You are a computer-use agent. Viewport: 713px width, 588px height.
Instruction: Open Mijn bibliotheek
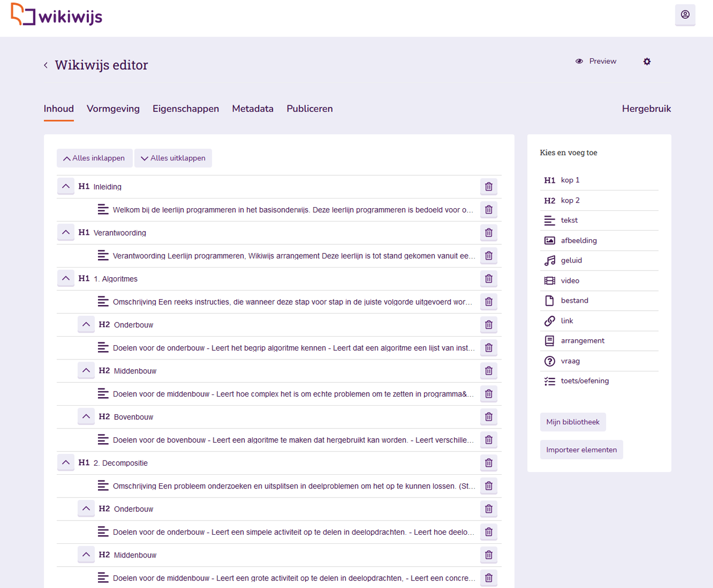pyautogui.click(x=573, y=422)
